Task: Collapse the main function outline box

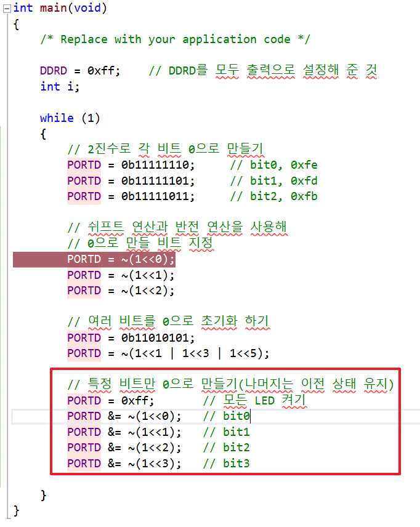Action: 7,9
